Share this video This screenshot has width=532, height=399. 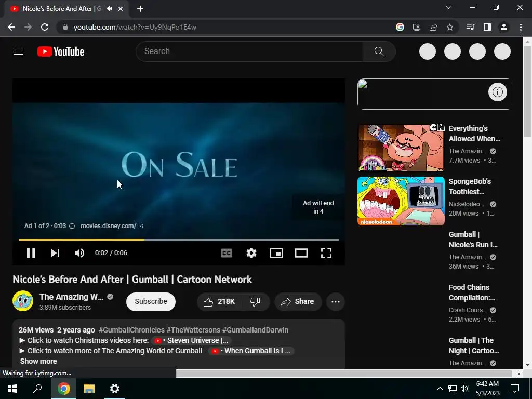(x=298, y=302)
